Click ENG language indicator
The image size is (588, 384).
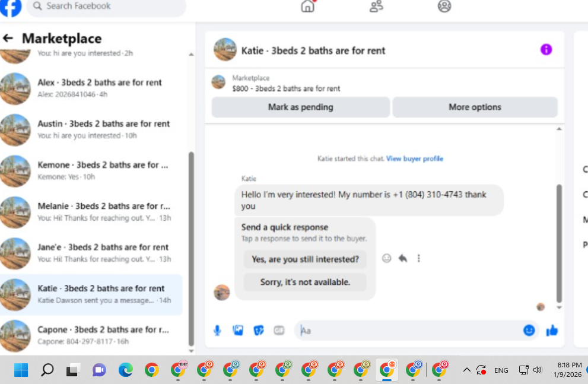501,370
